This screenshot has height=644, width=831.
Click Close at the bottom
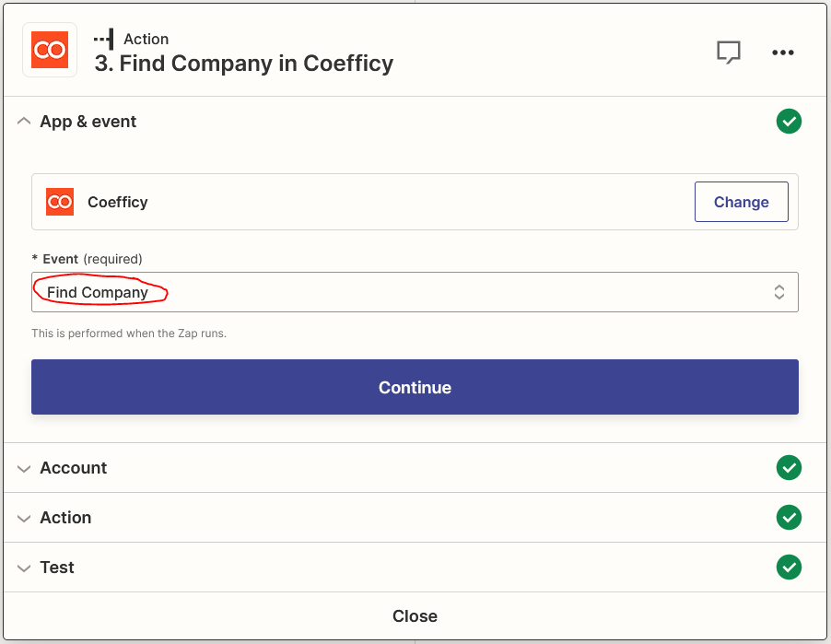pyautogui.click(x=415, y=616)
